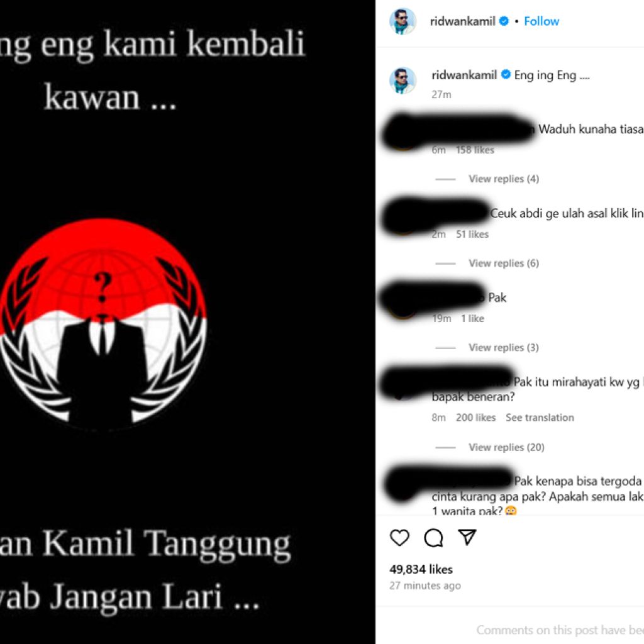The image size is (644, 644).
Task: Follow the ridwankamil account
Action: pyautogui.click(x=541, y=21)
